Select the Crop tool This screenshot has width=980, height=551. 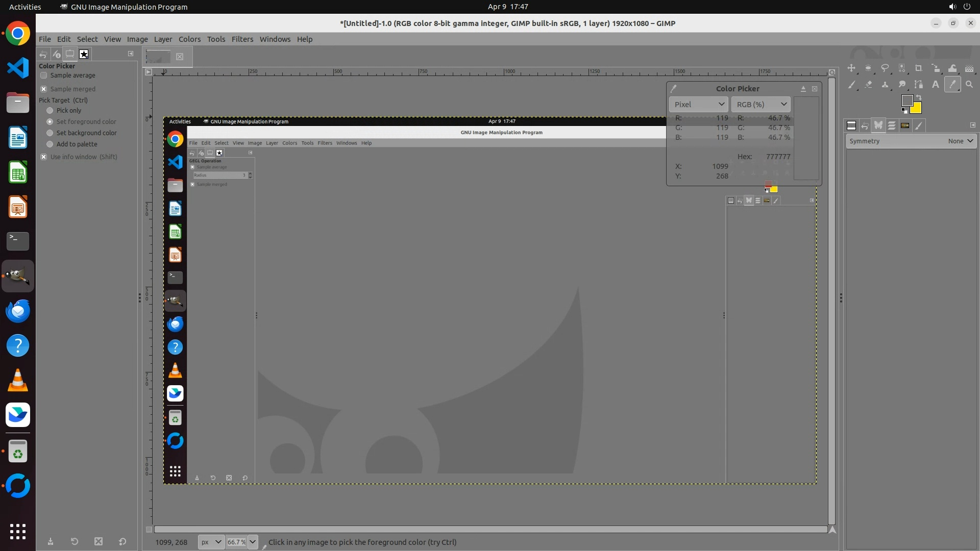[x=919, y=68]
